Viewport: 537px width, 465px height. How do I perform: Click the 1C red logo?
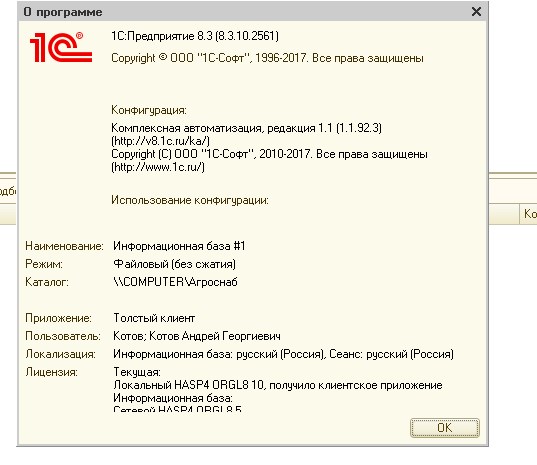(61, 47)
